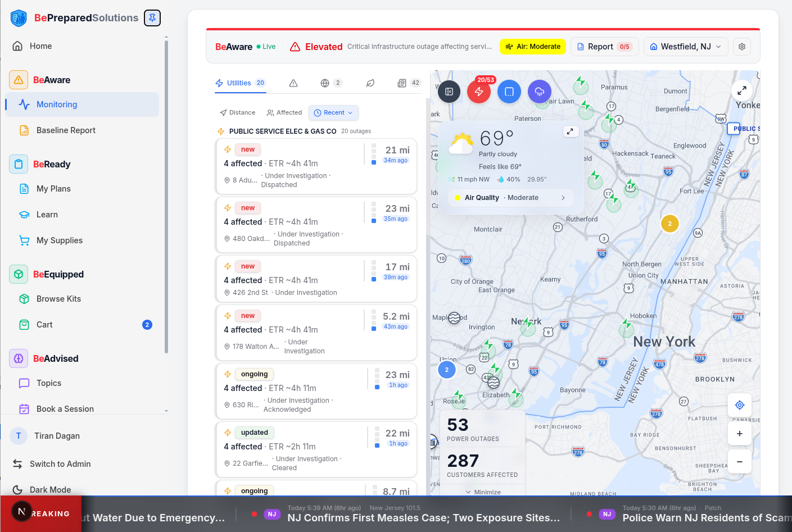Click the Topics chat bubble icon
This screenshot has width=792, height=532.
pyautogui.click(x=24, y=383)
